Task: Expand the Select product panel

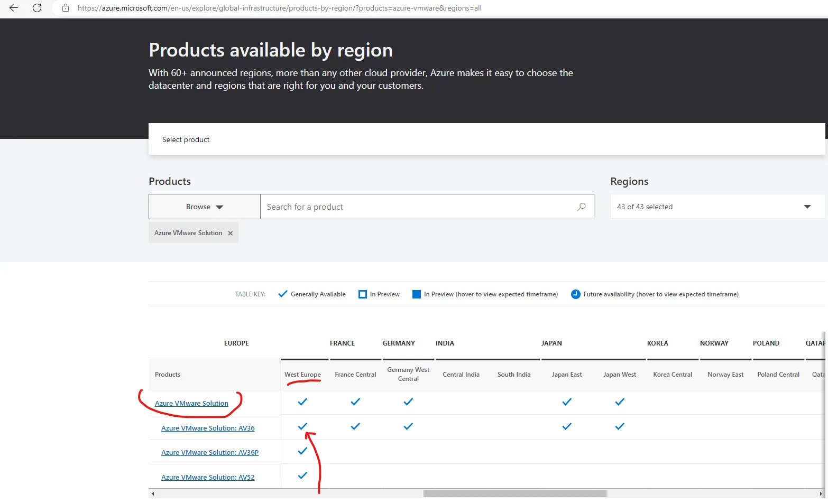Action: pos(486,139)
